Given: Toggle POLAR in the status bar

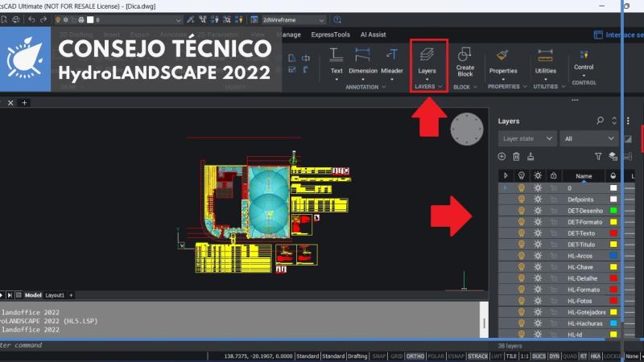Looking at the screenshot, I should click(436, 356).
